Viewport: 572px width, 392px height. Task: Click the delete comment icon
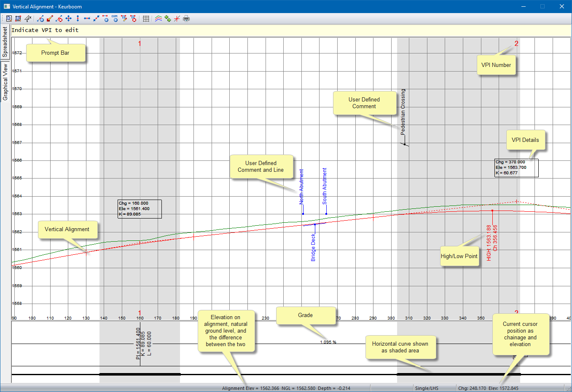pyautogui.click(x=133, y=19)
